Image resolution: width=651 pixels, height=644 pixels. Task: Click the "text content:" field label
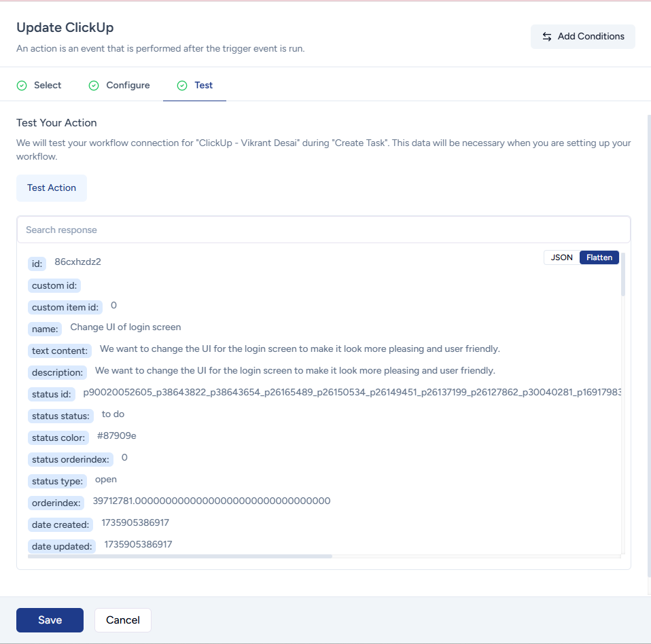tap(60, 351)
